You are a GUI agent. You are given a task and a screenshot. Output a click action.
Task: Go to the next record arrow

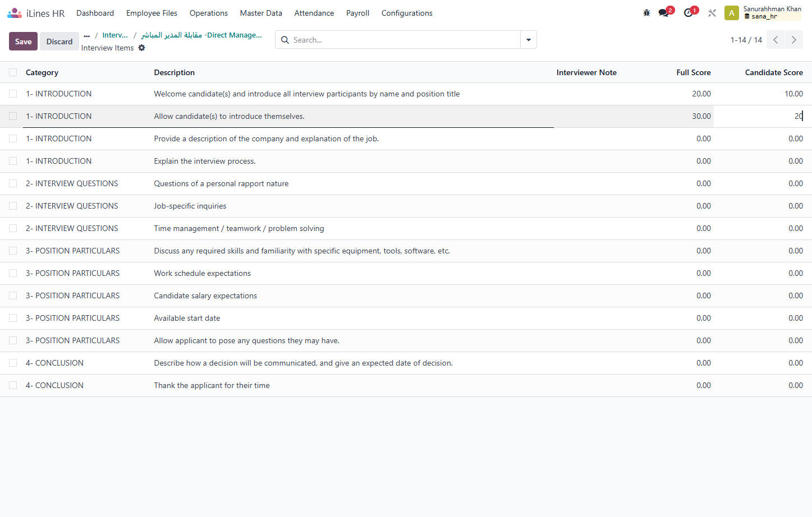click(793, 40)
